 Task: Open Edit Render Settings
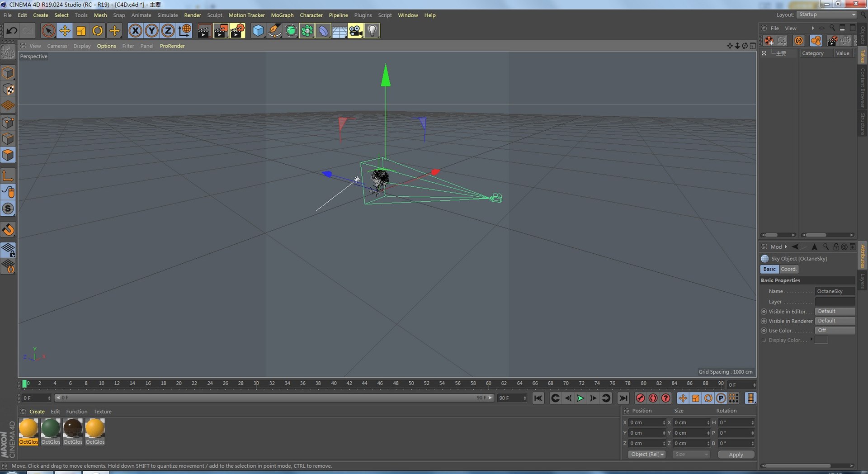click(237, 31)
